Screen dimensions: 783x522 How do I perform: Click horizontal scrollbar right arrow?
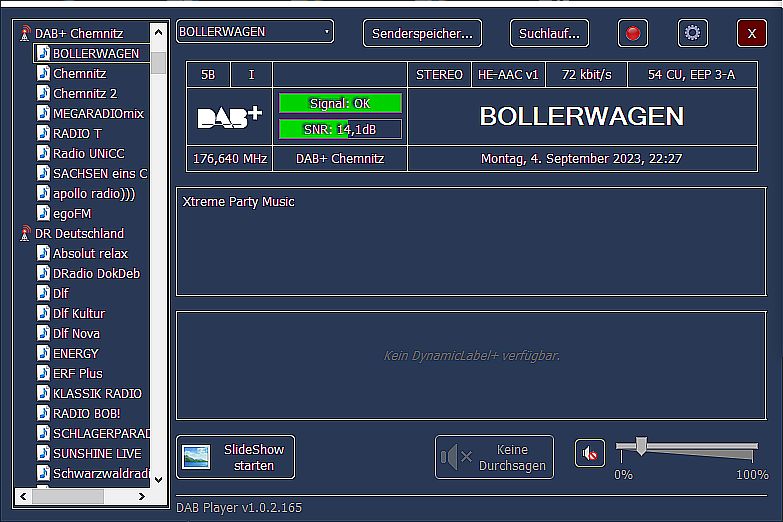tap(142, 496)
